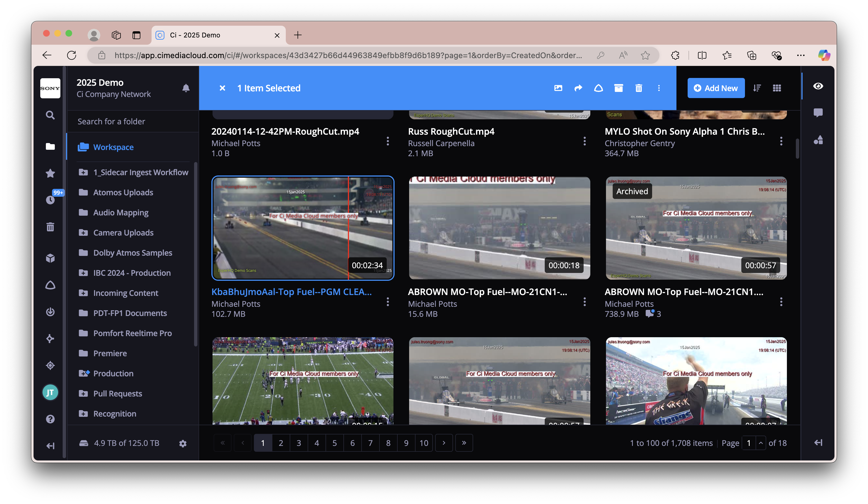This screenshot has width=868, height=504.
Task: Open the cube icon in left rail
Action: click(50, 258)
